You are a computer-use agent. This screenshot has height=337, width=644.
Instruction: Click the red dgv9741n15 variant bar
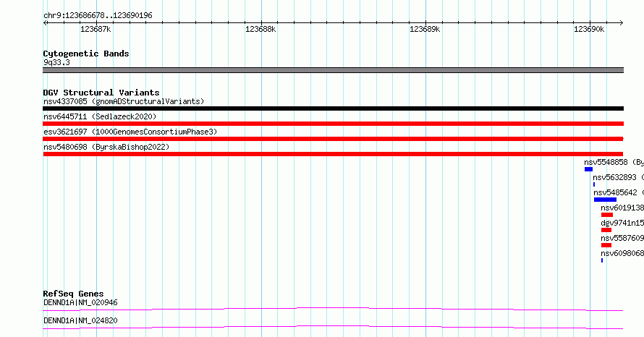pos(606,230)
